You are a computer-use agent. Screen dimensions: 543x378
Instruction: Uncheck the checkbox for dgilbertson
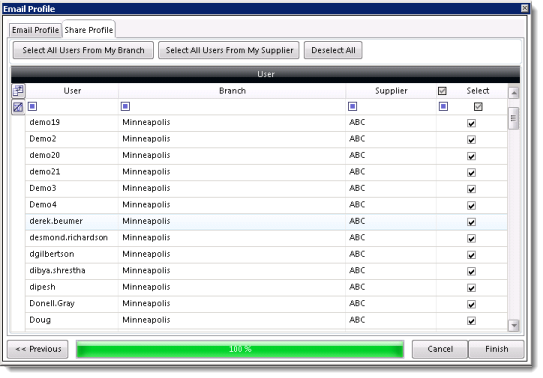pos(471,255)
